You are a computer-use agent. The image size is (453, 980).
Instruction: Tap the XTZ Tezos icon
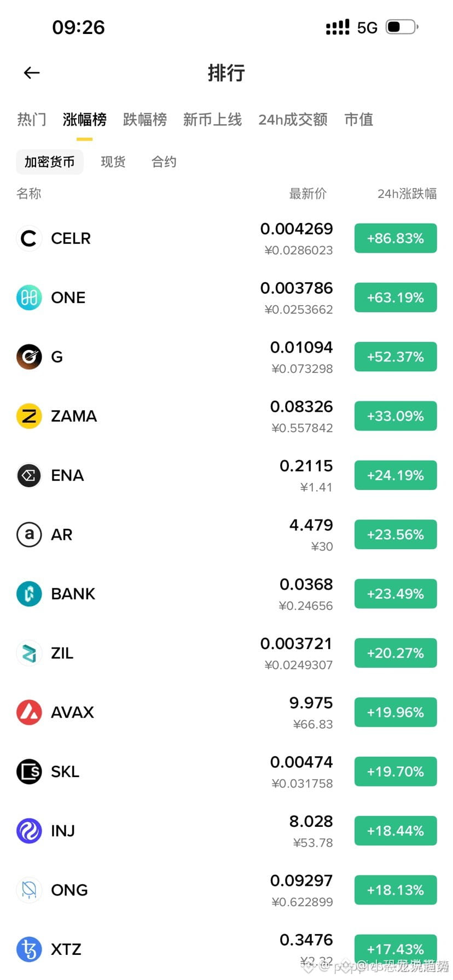(29, 949)
